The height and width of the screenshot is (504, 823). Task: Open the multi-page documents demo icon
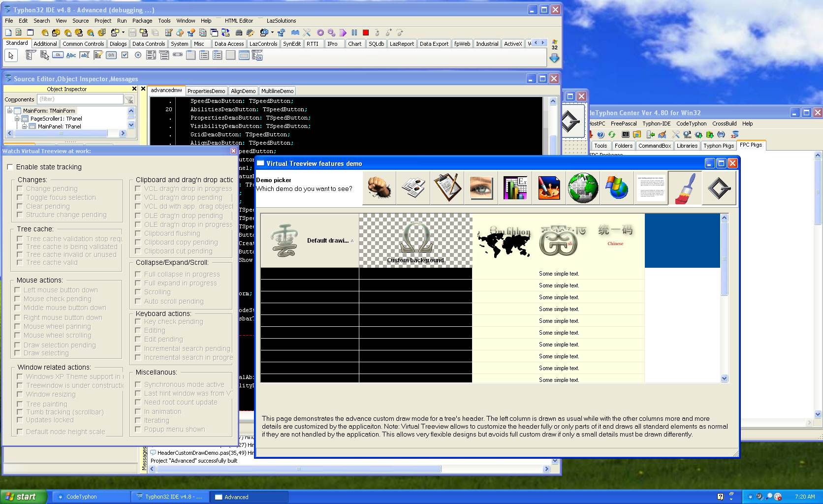click(x=413, y=188)
